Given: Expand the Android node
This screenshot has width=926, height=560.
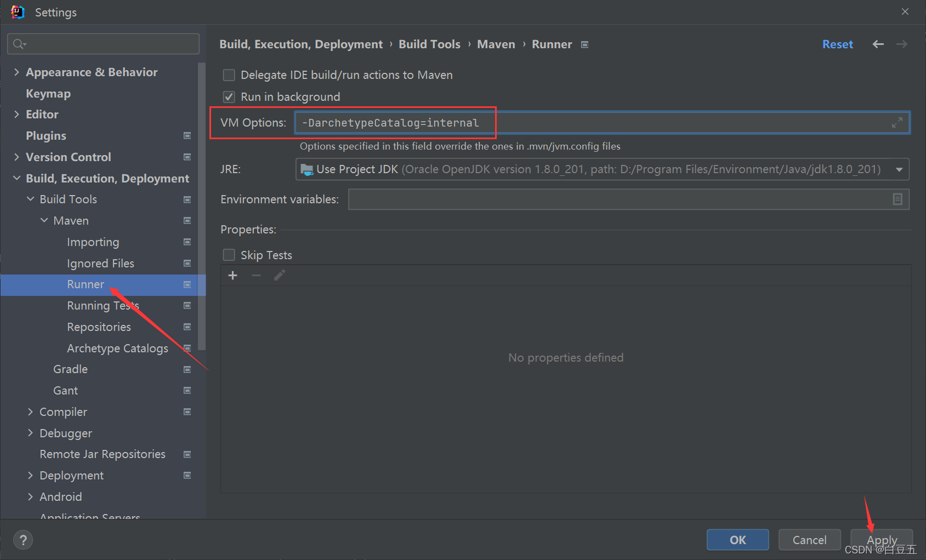Looking at the screenshot, I should pyautogui.click(x=30, y=496).
